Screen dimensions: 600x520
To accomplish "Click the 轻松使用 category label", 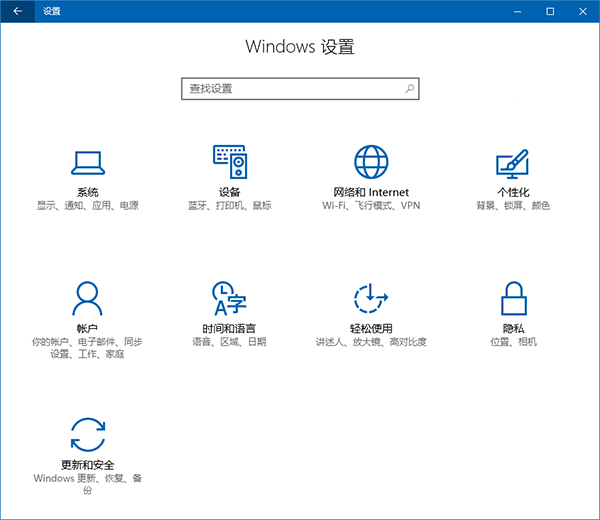I will coord(371,328).
